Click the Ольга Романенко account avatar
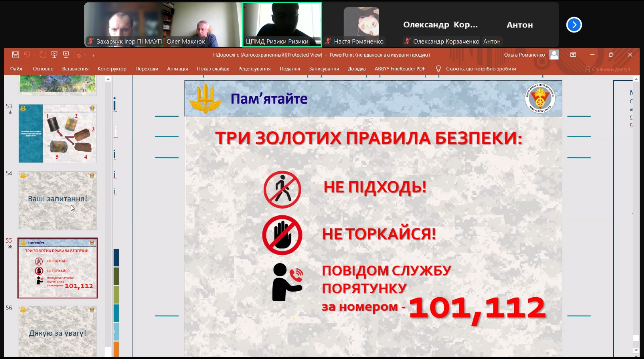The height and width of the screenshot is (359, 644). [x=554, y=55]
